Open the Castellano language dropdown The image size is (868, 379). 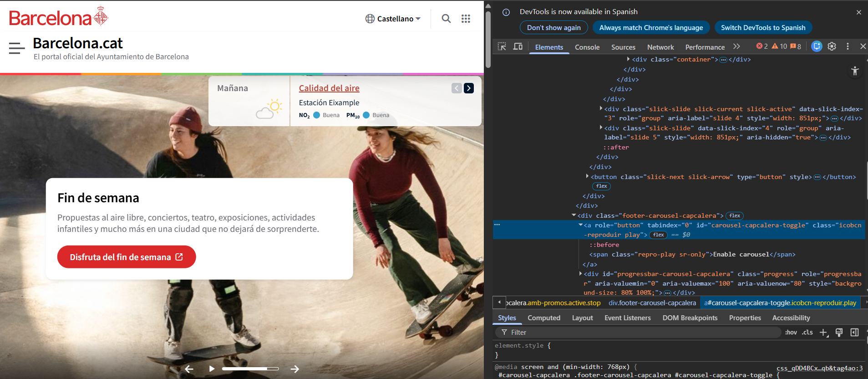click(x=393, y=19)
